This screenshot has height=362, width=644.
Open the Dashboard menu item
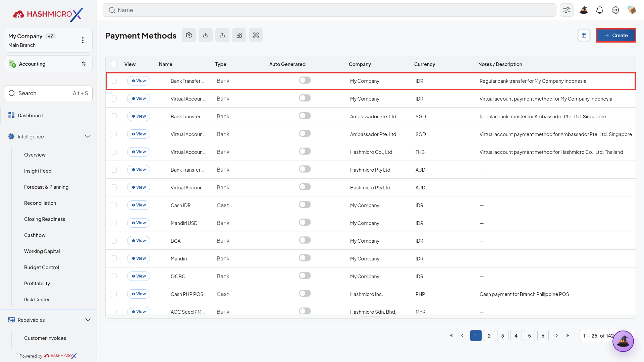[48, 116]
